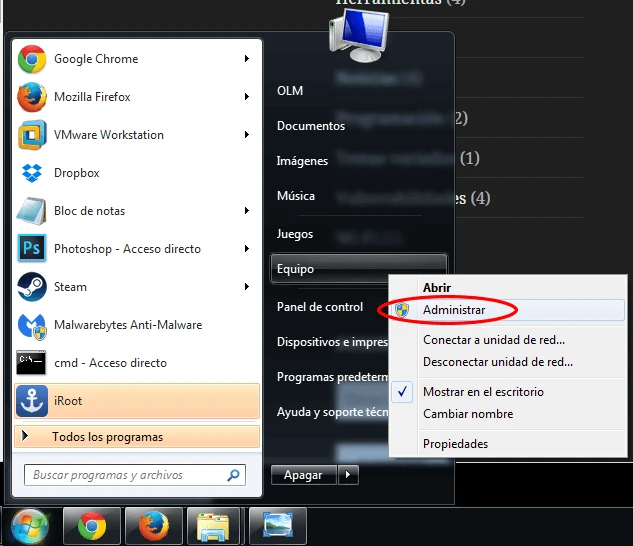Viewport: 633px width, 546px height.
Task: Open Juegos in the Start menu
Action: (x=295, y=234)
